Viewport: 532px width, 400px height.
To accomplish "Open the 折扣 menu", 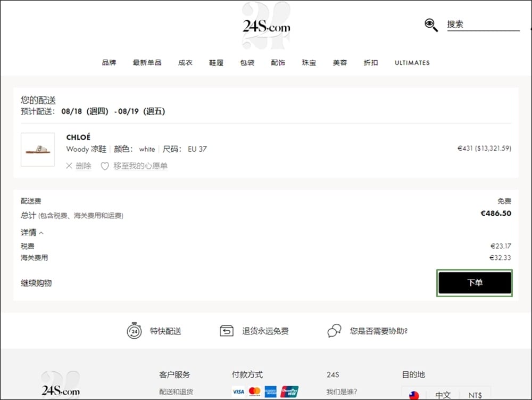I will click(370, 62).
